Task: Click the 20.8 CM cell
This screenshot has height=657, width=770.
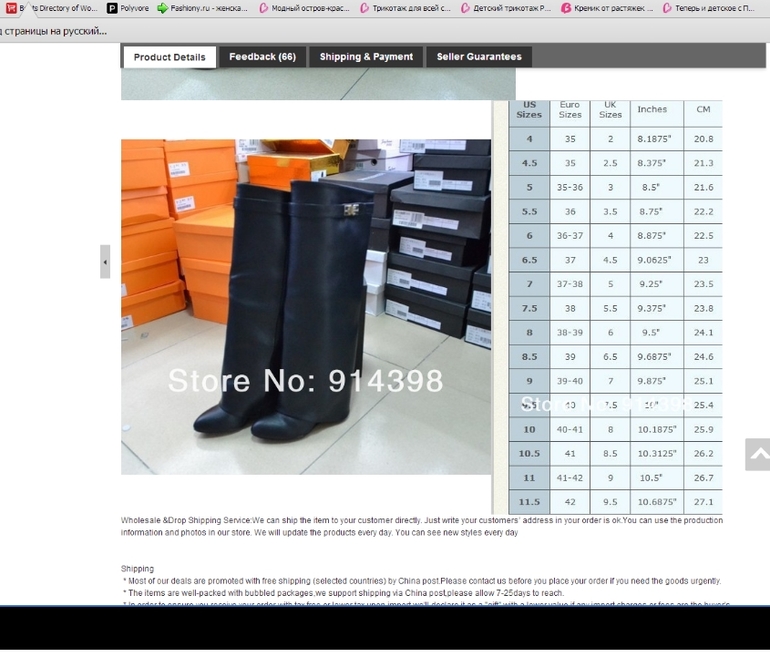Action: (x=703, y=139)
